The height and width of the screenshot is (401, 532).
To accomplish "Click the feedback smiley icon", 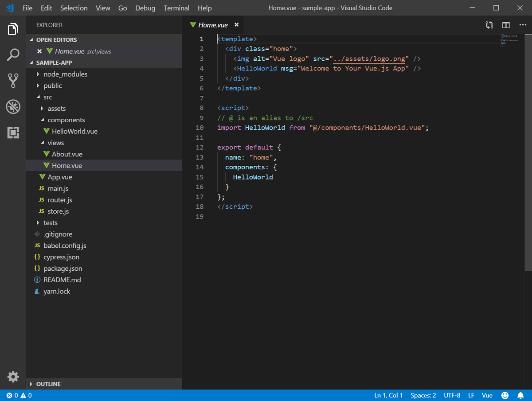I will [x=505, y=395].
